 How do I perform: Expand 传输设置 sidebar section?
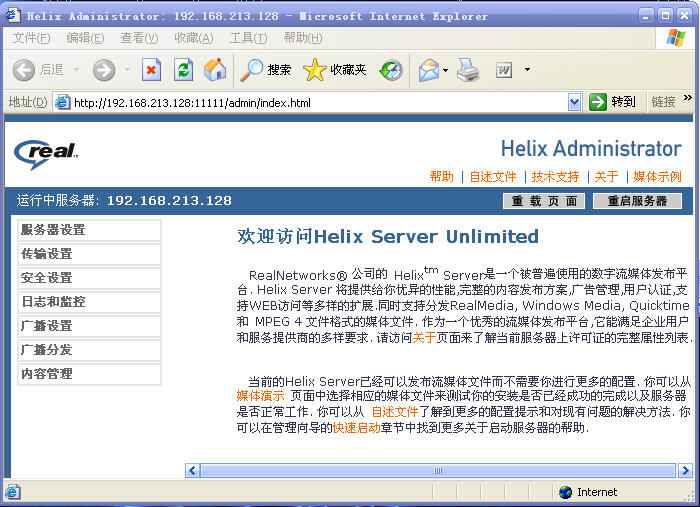(89, 254)
